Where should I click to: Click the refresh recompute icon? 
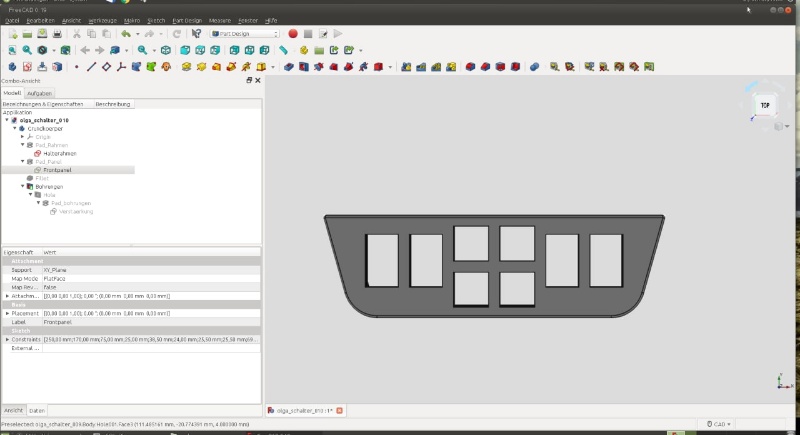point(177,33)
